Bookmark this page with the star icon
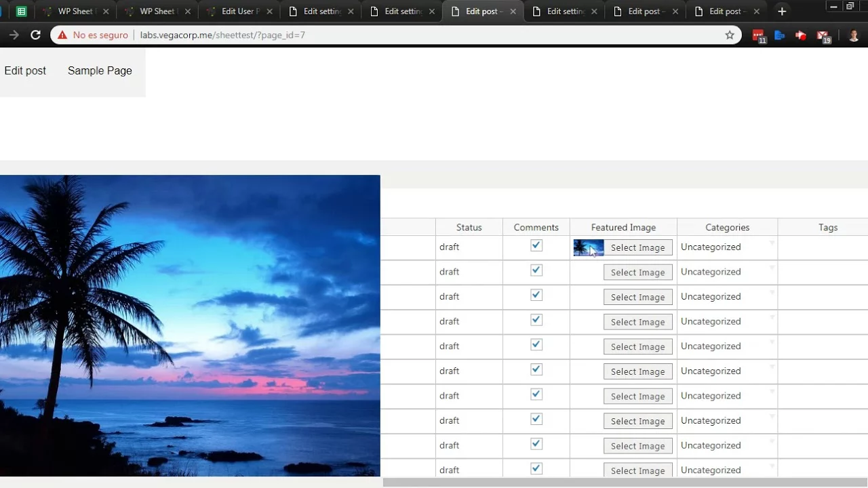This screenshot has width=868, height=488. pyautogui.click(x=730, y=35)
